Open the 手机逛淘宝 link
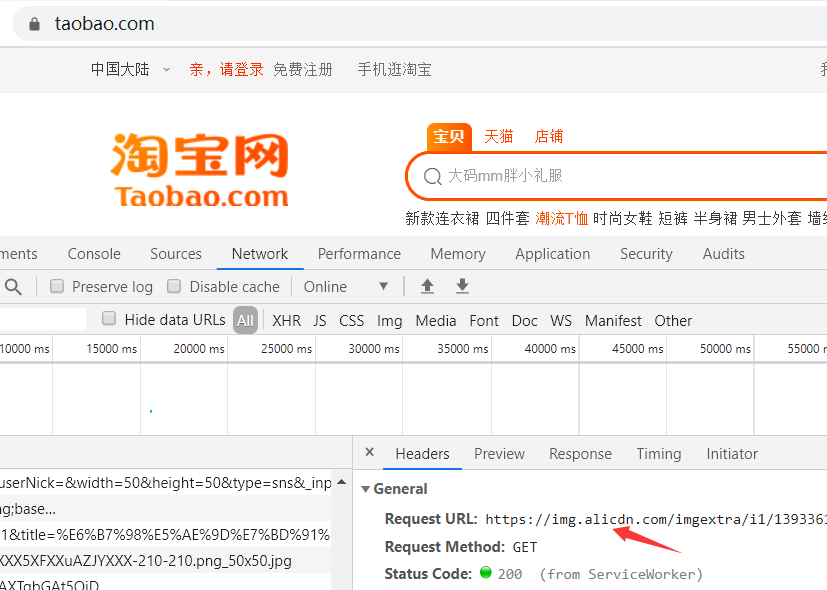The width and height of the screenshot is (827, 590). coord(395,70)
